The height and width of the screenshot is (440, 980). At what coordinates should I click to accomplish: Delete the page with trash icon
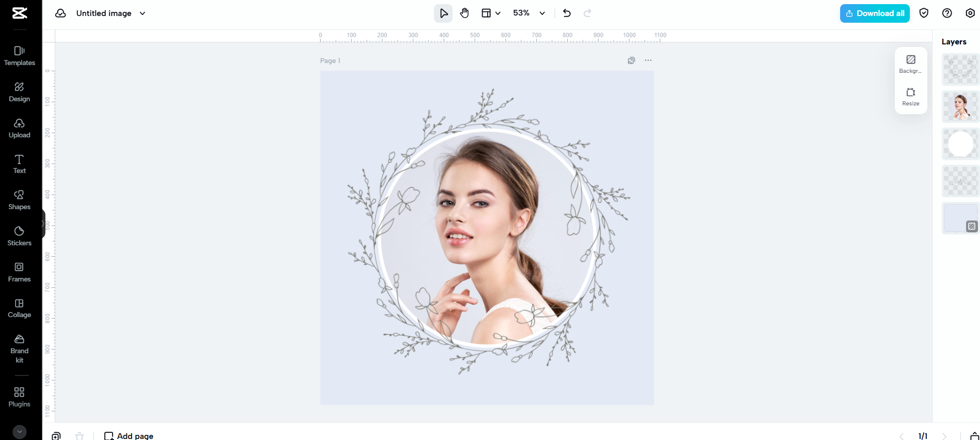point(79,436)
